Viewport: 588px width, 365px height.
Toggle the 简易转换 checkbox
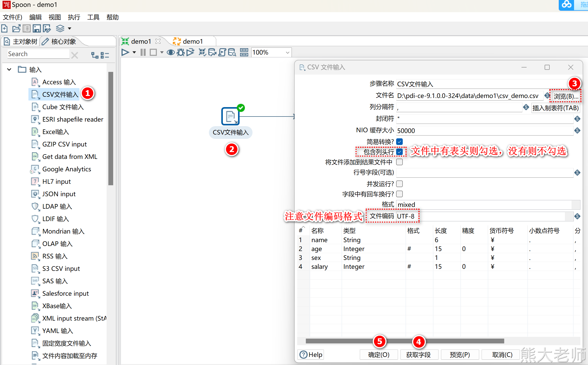click(399, 142)
